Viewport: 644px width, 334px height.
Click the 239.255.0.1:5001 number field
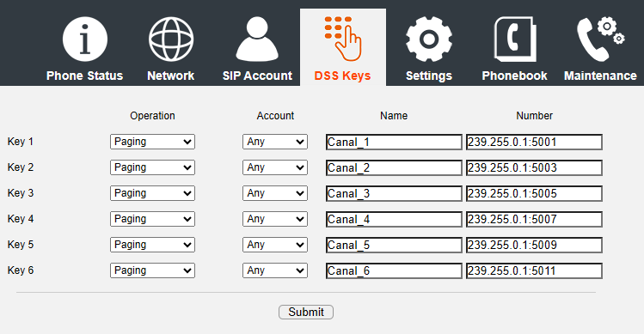pyautogui.click(x=534, y=142)
